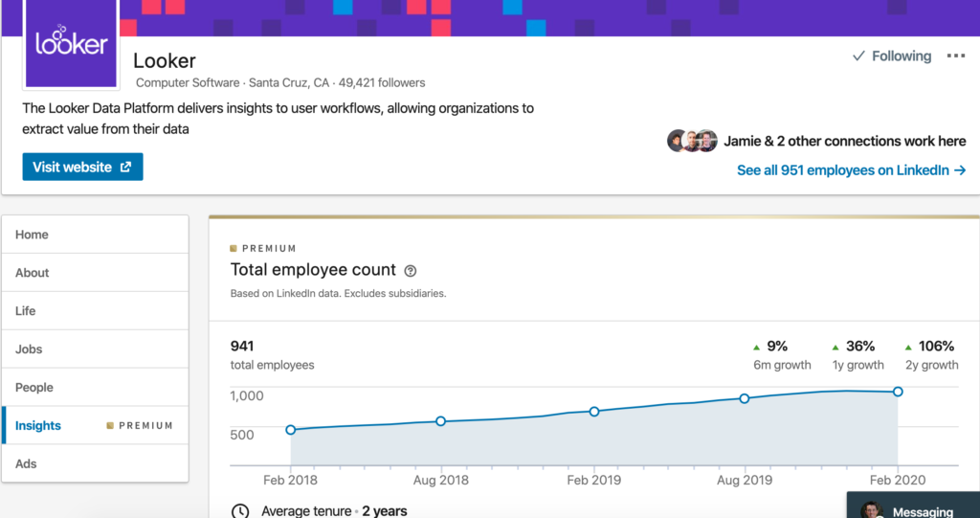Click the Messaging avatar in bottom bar
The width and height of the screenshot is (980, 518).
(x=871, y=510)
